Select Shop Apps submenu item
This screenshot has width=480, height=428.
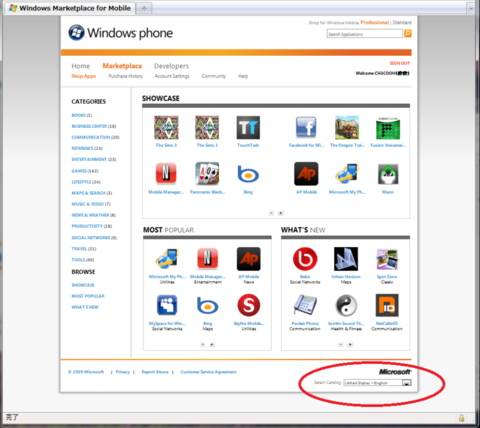click(x=83, y=76)
